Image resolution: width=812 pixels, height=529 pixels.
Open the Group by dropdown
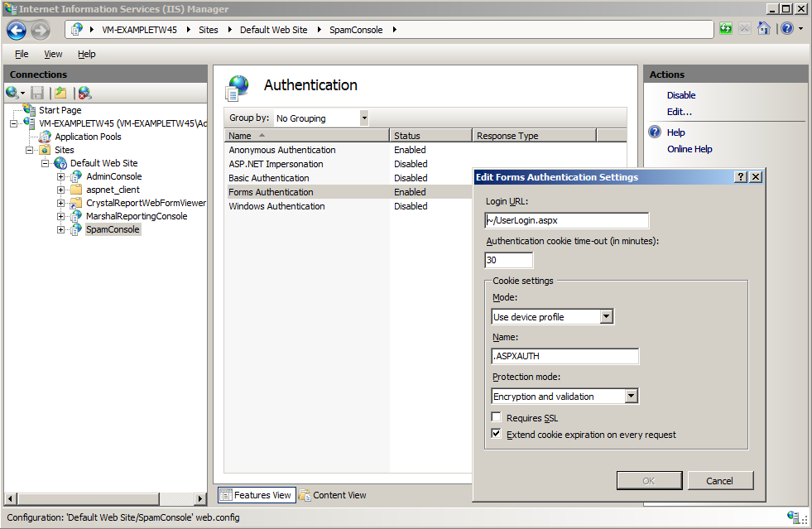[363, 118]
